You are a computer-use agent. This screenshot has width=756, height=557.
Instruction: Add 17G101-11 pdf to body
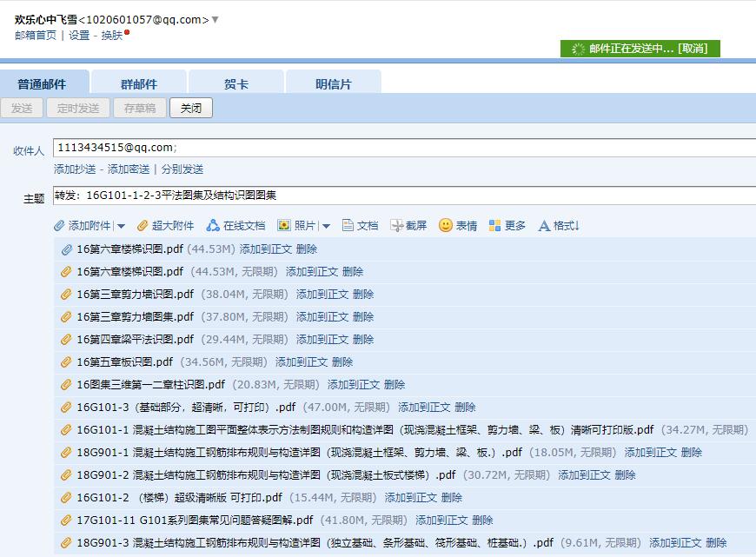tap(441, 521)
